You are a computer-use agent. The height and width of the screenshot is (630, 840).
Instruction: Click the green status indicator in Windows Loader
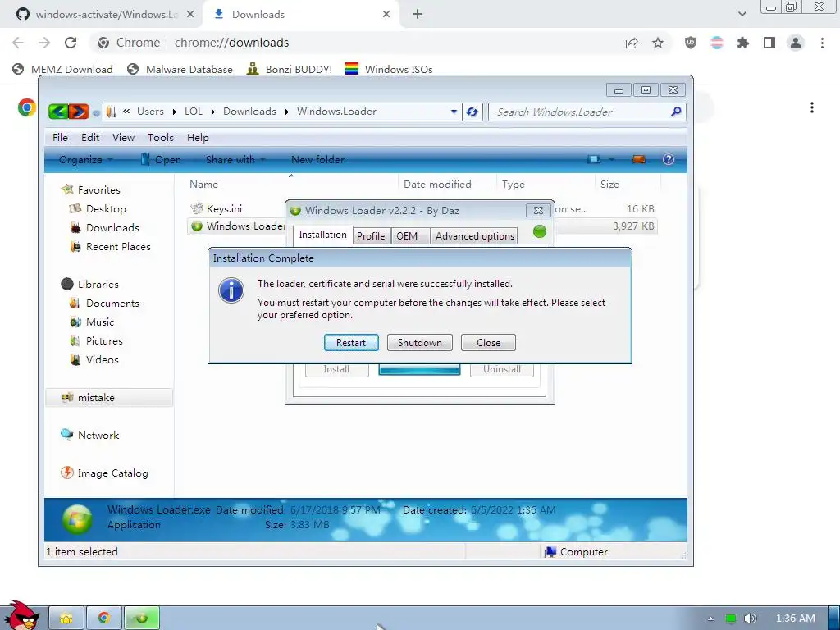tap(540, 231)
